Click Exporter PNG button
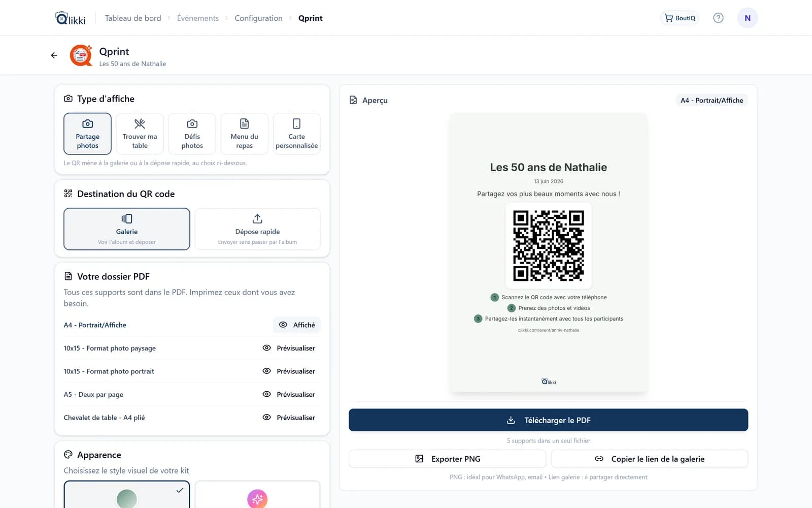Image resolution: width=812 pixels, height=508 pixels. [x=447, y=459]
